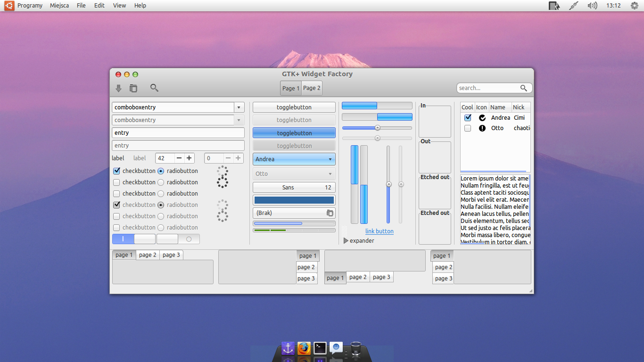Open the terminal from the dock
The width and height of the screenshot is (644, 362).
point(320,348)
